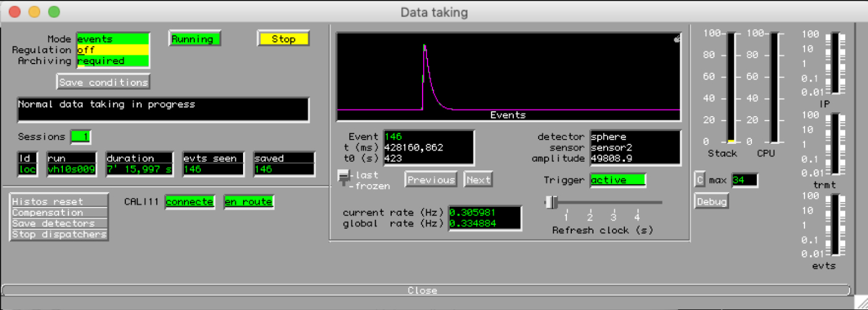The width and height of the screenshot is (868, 310).
Task: Select Save detectors in the list
Action: [x=59, y=224]
